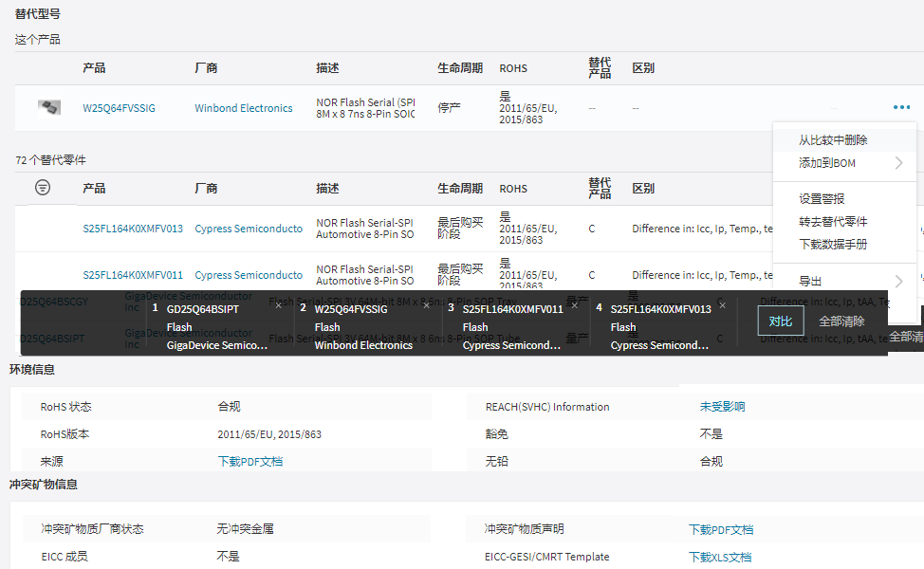Expand the 导出 submenu arrow
Image resolution: width=924 pixels, height=569 pixels.
(x=898, y=281)
